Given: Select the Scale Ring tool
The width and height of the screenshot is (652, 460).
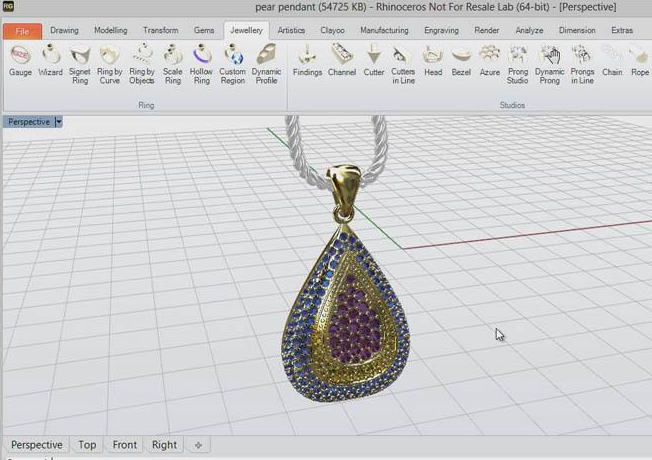Looking at the screenshot, I should 173,65.
